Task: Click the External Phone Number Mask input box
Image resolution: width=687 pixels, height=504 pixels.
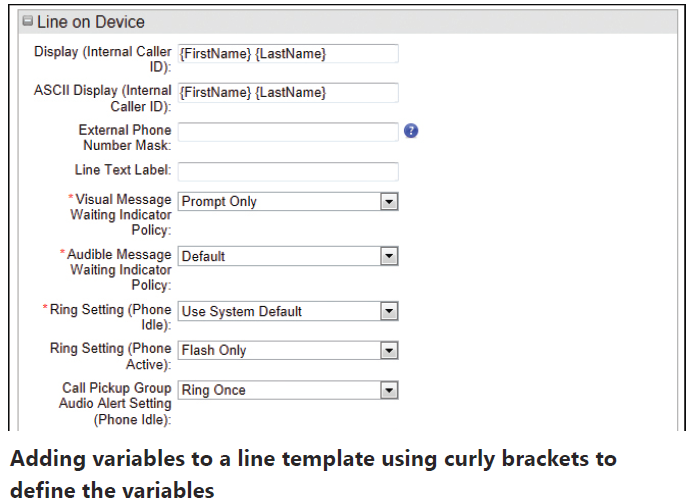Action: (x=288, y=132)
